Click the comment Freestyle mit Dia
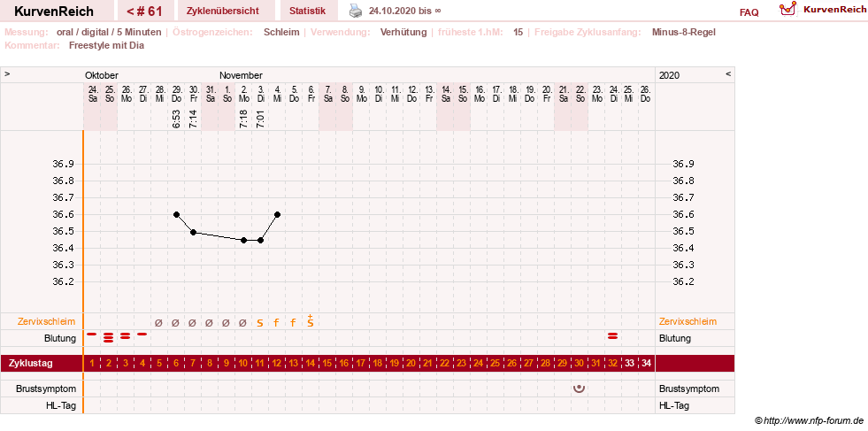This screenshot has width=868, height=431. coord(106,45)
